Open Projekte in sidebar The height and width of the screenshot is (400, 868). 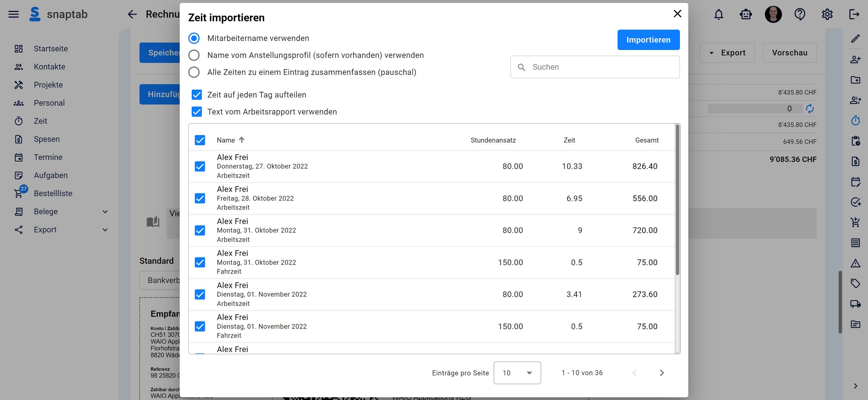click(x=48, y=85)
